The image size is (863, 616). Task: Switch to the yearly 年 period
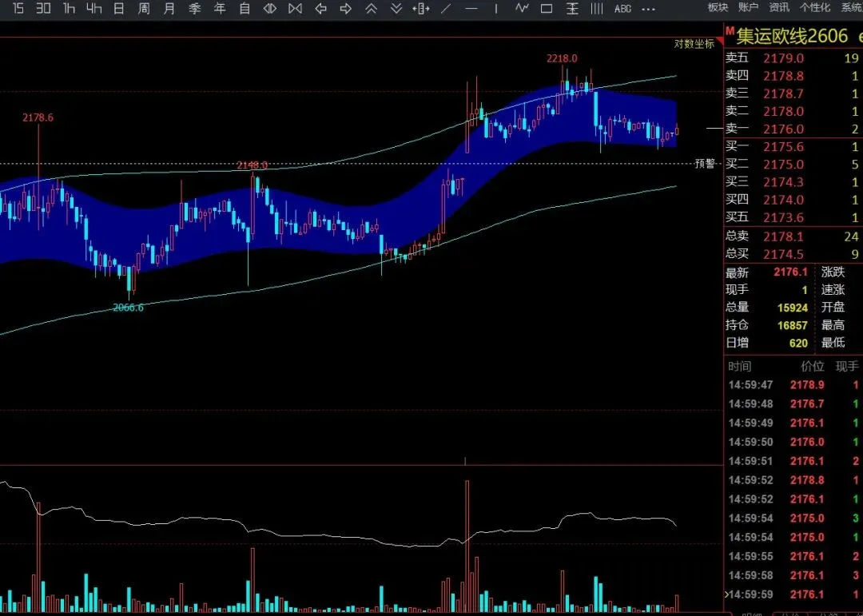(x=220, y=9)
